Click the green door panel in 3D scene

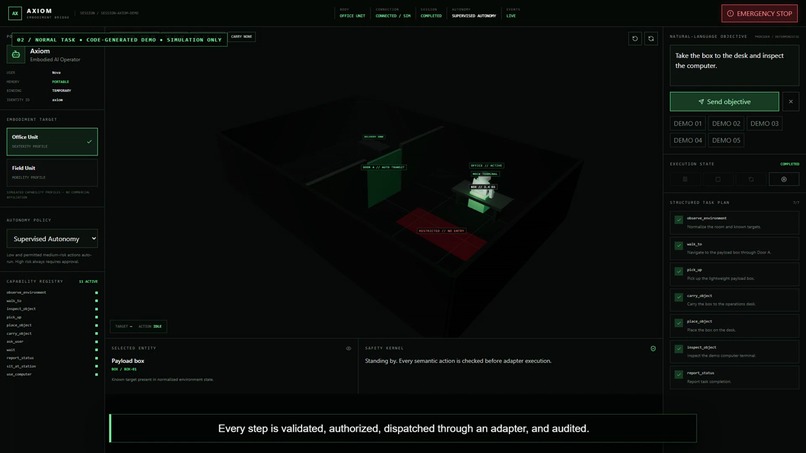[x=384, y=178]
